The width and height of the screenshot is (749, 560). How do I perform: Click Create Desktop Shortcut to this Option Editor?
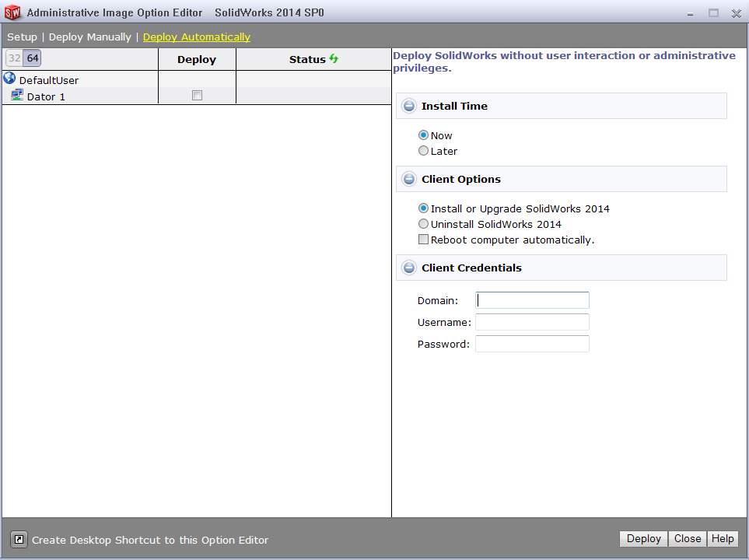pyautogui.click(x=150, y=540)
